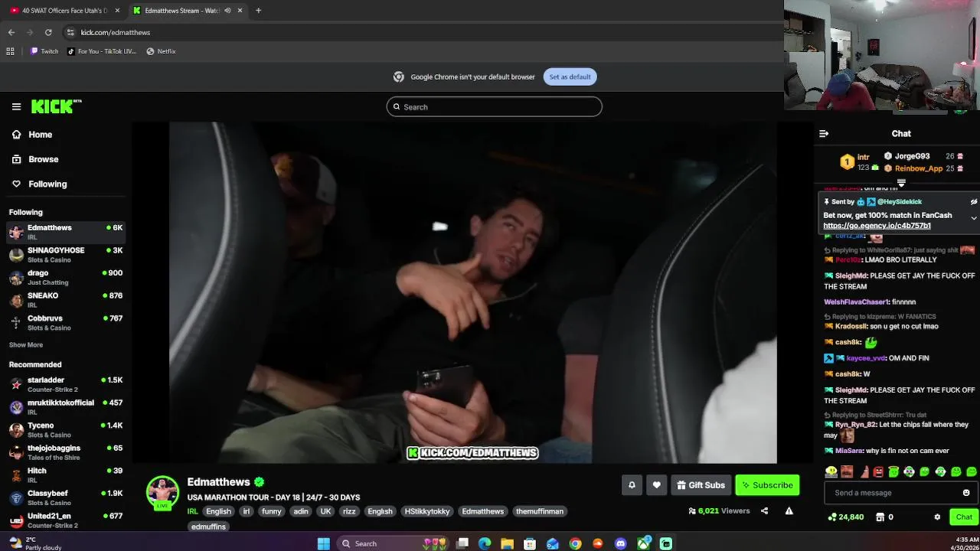Share the stream icon

pyautogui.click(x=764, y=511)
